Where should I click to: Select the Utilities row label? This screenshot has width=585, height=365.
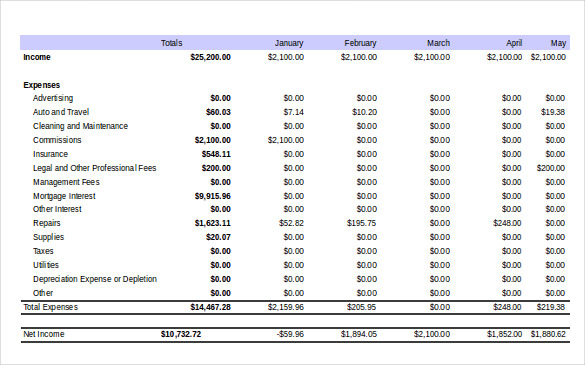[x=46, y=265]
